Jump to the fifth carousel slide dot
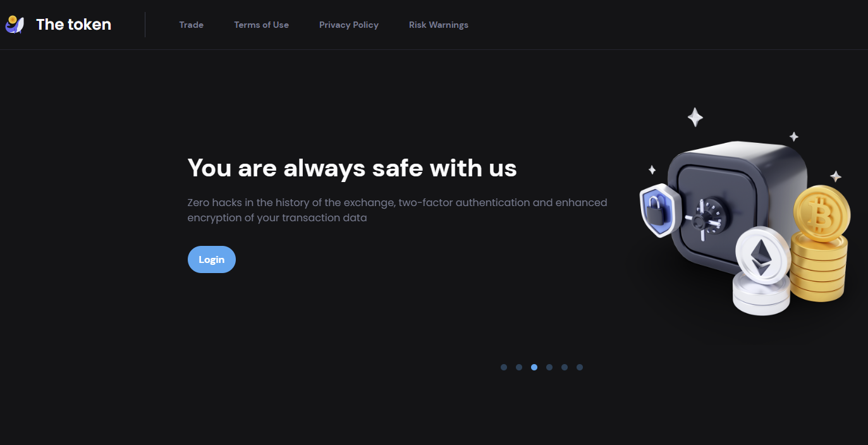This screenshot has width=868, height=445. (565, 367)
